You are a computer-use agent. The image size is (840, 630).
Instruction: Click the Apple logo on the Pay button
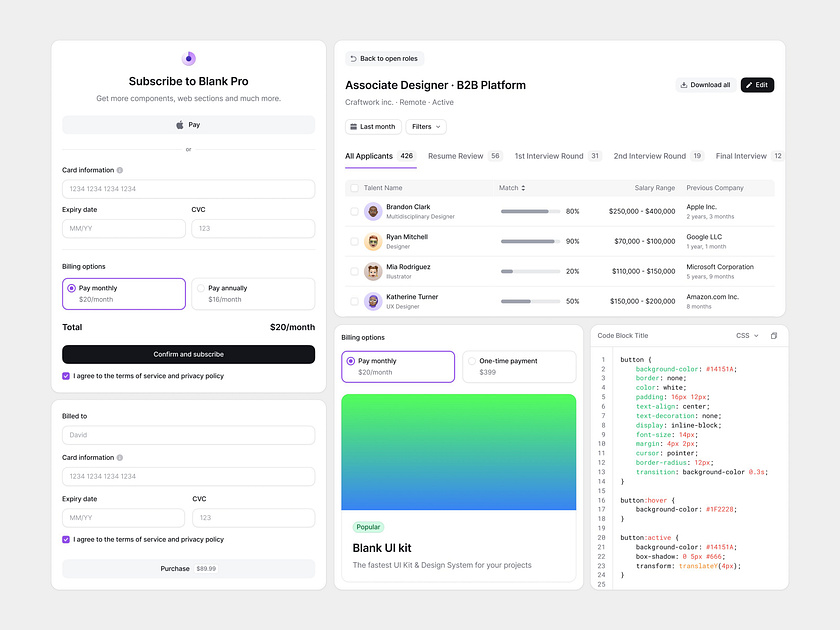click(181, 123)
